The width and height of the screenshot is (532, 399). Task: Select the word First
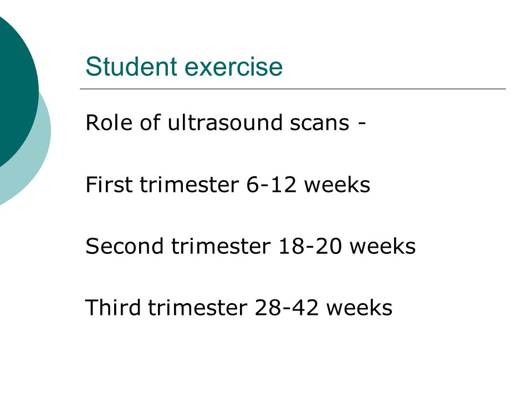109,185
